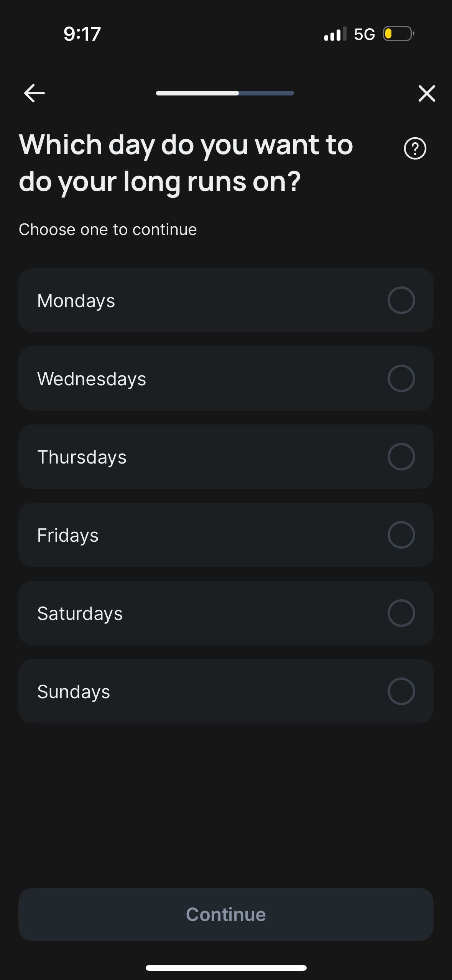The height and width of the screenshot is (980, 452).
Task: Open the help question mark icon
Action: [x=415, y=148]
